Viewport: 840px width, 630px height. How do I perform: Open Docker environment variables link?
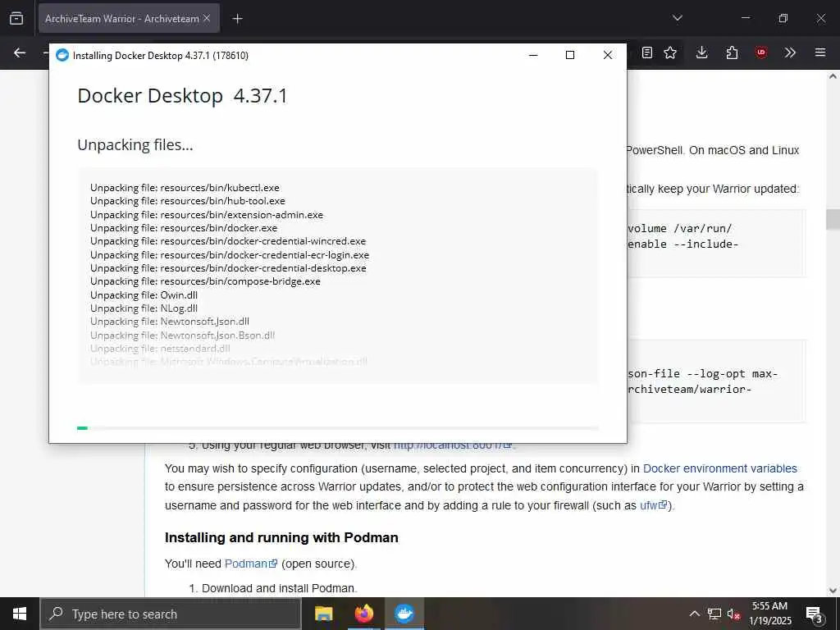pyautogui.click(x=720, y=468)
